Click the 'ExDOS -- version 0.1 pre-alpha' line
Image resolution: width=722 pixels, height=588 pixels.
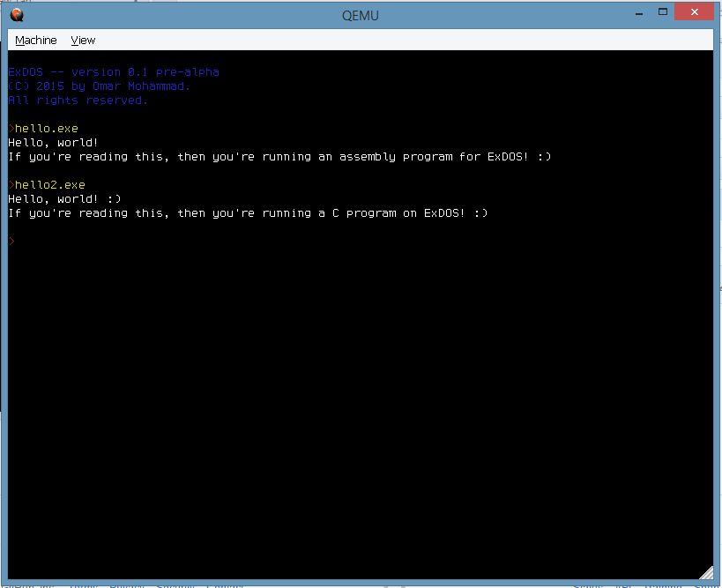point(114,72)
